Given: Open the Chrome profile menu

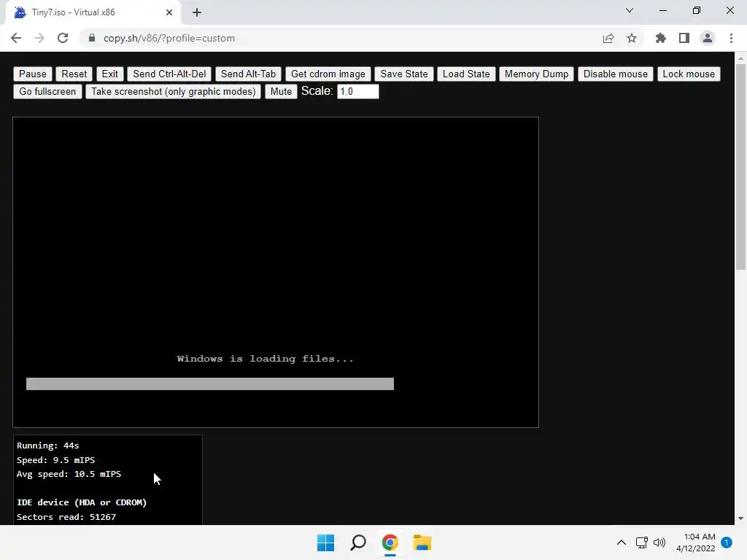Looking at the screenshot, I should (x=708, y=38).
